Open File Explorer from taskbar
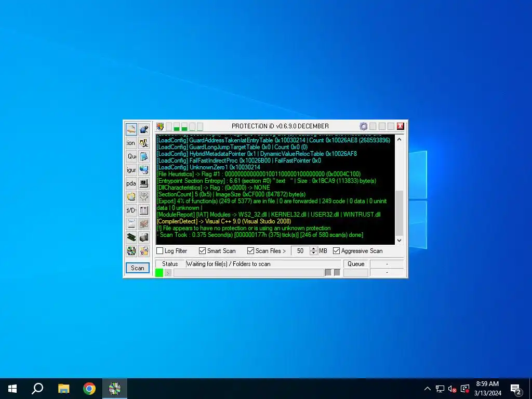532x399 pixels. click(x=63, y=389)
